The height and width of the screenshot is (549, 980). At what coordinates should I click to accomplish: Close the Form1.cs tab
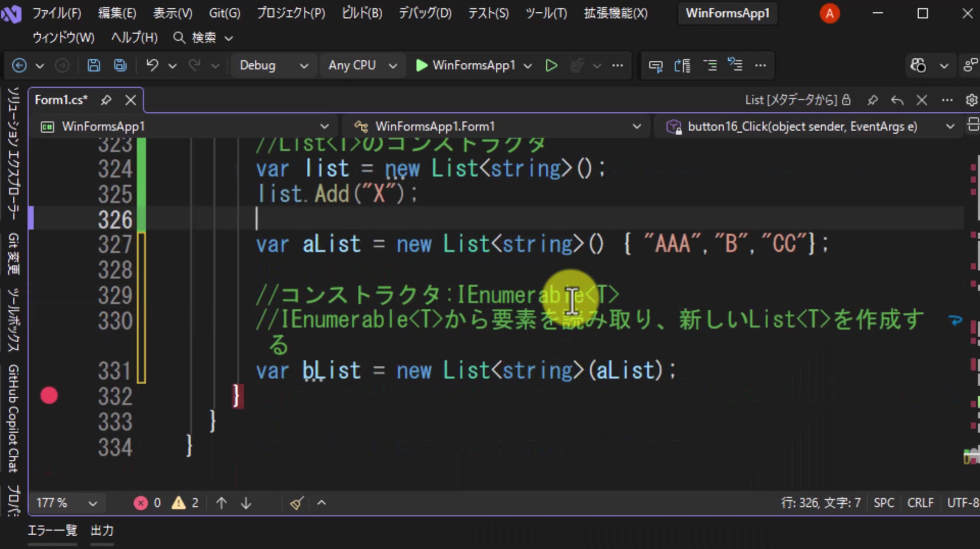(x=131, y=100)
